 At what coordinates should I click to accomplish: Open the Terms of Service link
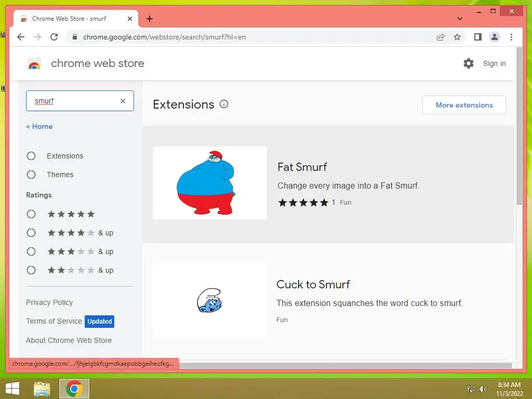(x=54, y=321)
